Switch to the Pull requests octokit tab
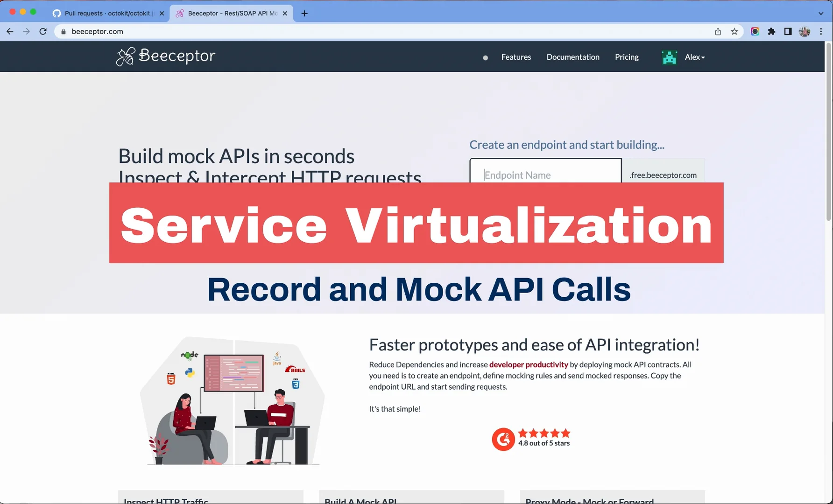The height and width of the screenshot is (504, 833). click(108, 13)
